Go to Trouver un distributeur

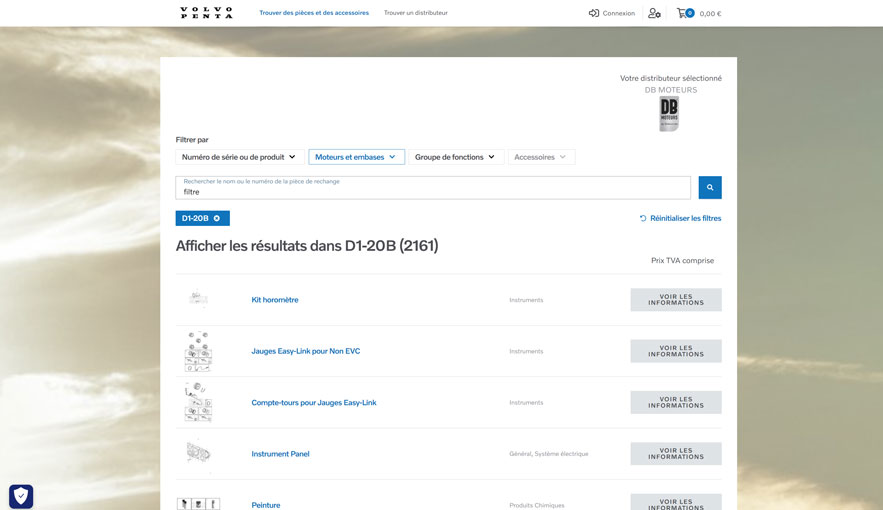(x=416, y=13)
